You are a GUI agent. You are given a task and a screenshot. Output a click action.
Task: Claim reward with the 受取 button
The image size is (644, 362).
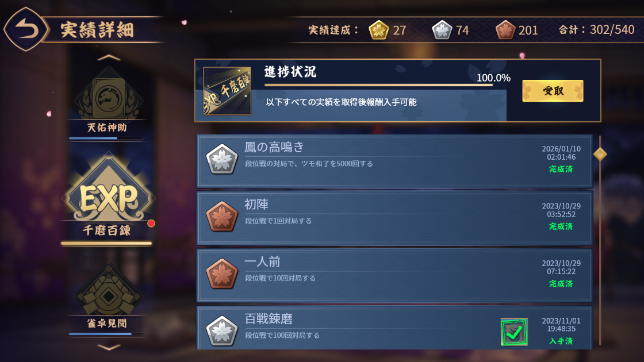(553, 91)
